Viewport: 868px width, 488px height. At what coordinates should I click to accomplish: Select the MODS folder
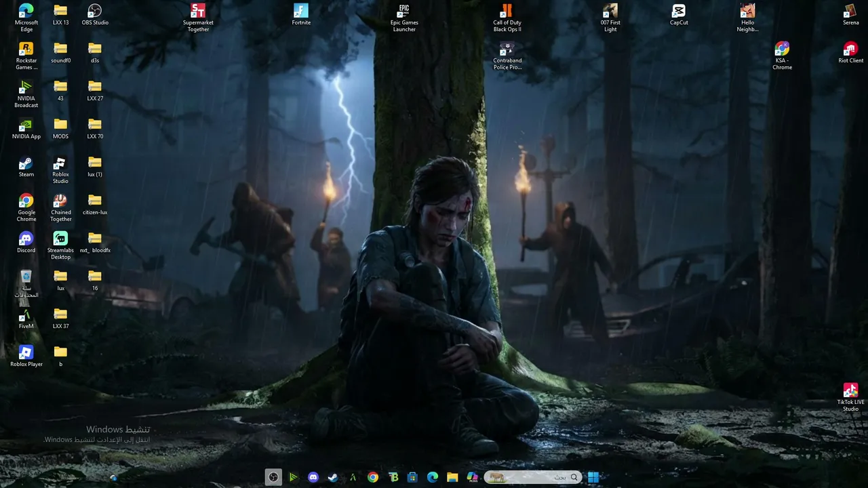[60, 128]
